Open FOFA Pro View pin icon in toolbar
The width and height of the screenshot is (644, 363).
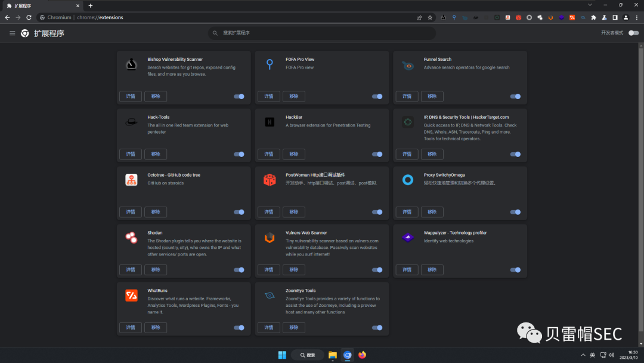coord(454,18)
